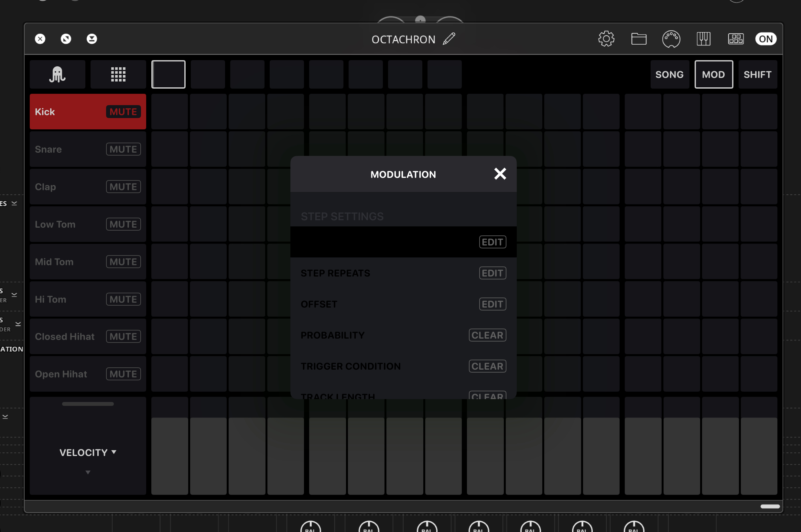Select the Low Tom track
The width and height of the screenshot is (801, 532).
(x=88, y=224)
